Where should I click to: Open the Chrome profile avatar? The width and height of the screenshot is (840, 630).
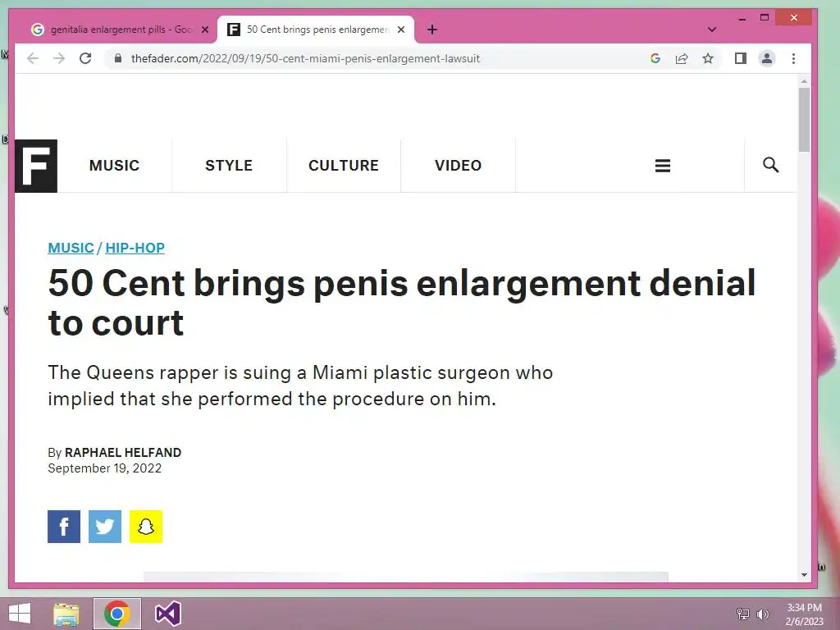pyautogui.click(x=767, y=58)
